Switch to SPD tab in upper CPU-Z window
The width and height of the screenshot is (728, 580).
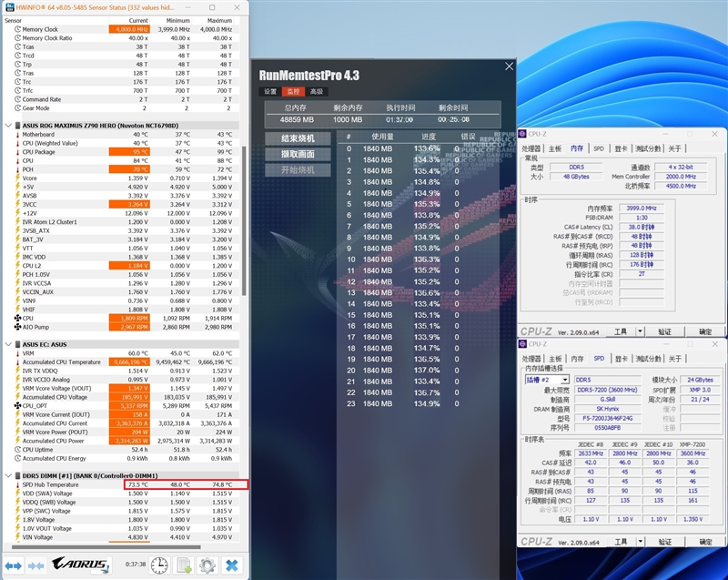point(599,148)
